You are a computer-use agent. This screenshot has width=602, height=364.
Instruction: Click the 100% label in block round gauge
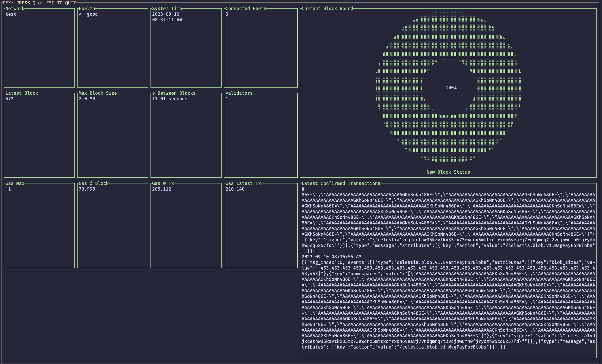451,88
